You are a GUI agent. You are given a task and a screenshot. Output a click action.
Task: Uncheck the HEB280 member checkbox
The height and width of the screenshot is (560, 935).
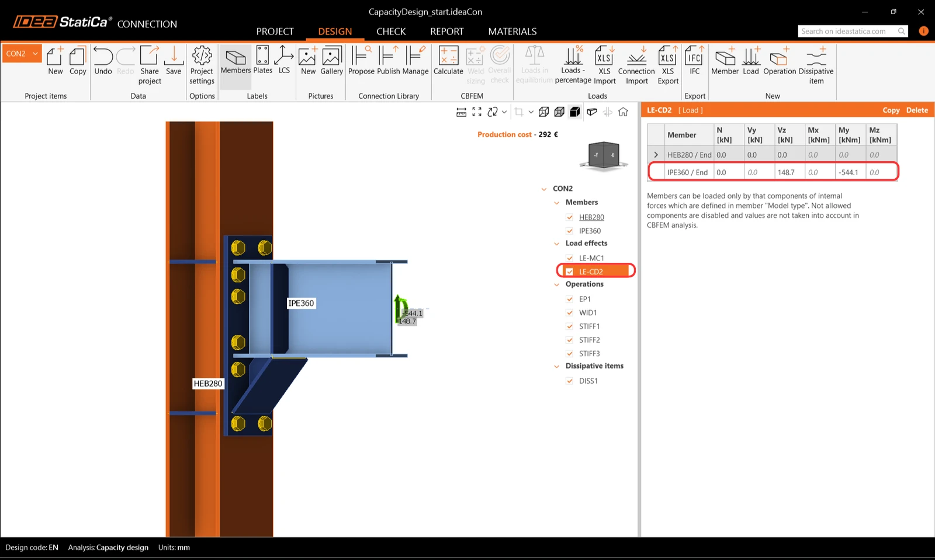pos(570,217)
